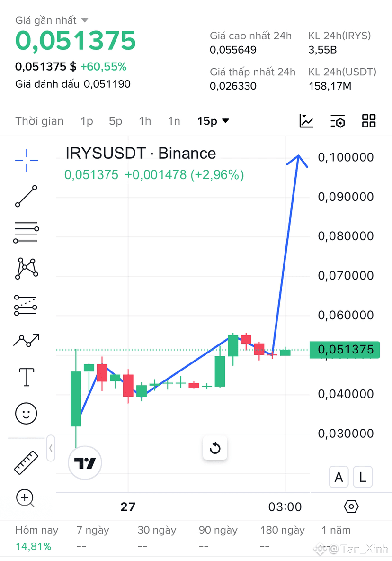
Task: Reset chart view with circular arrow
Action: [x=215, y=448]
